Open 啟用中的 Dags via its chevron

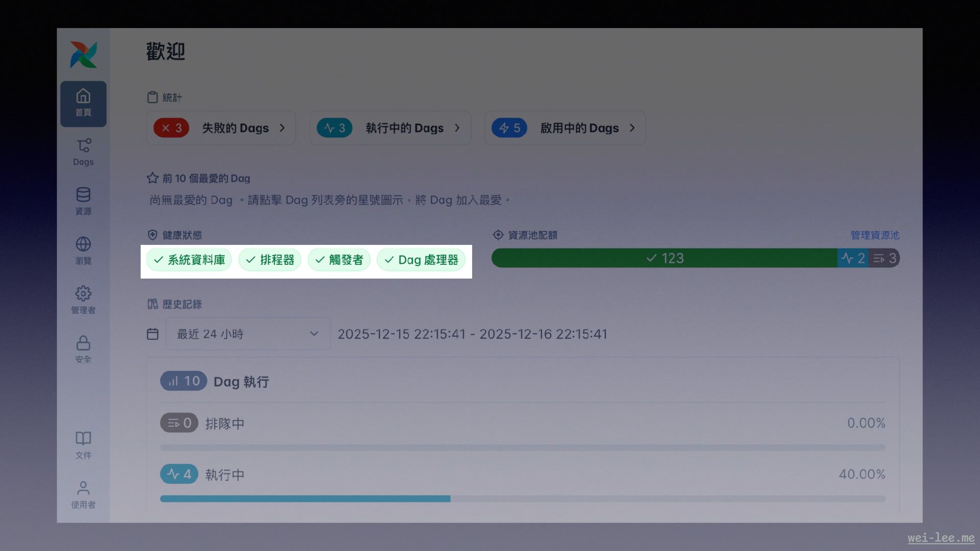(632, 128)
